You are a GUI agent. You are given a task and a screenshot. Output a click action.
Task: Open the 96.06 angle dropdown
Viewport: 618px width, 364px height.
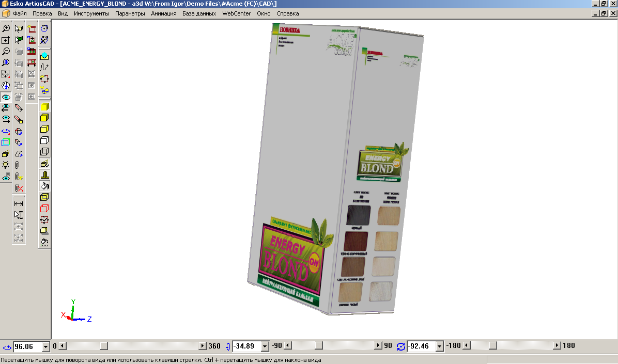(x=45, y=346)
